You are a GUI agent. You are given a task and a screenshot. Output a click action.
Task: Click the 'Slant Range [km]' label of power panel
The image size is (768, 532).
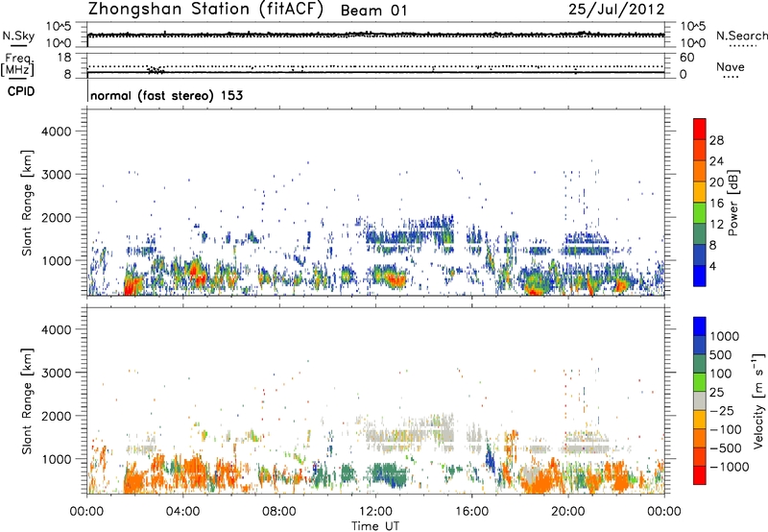point(27,203)
